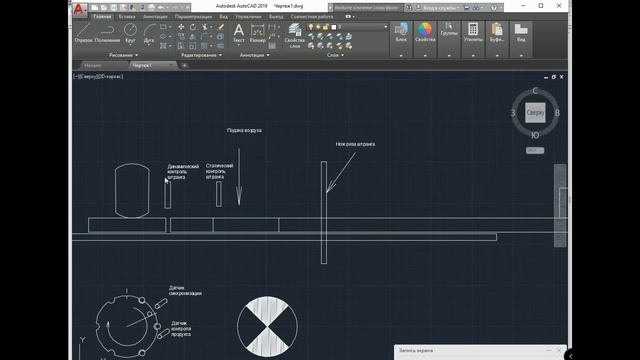
Task: Open the Блок (Block) panel
Action: click(401, 33)
